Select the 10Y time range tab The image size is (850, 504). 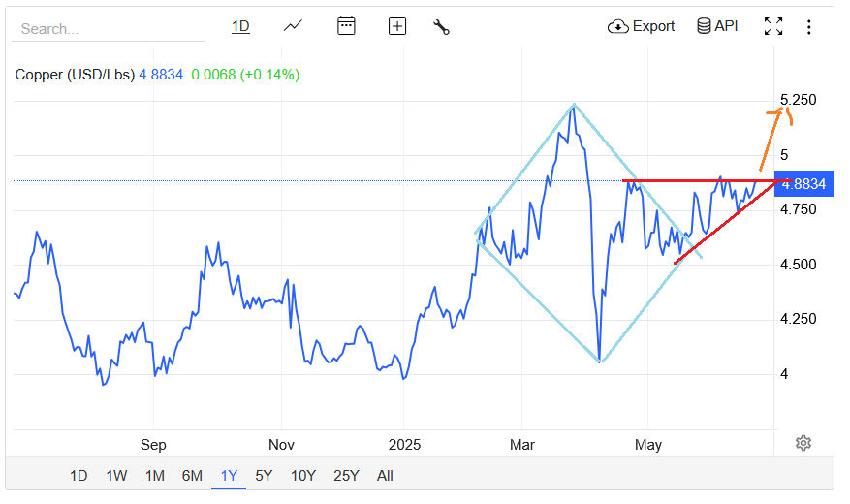[303, 476]
